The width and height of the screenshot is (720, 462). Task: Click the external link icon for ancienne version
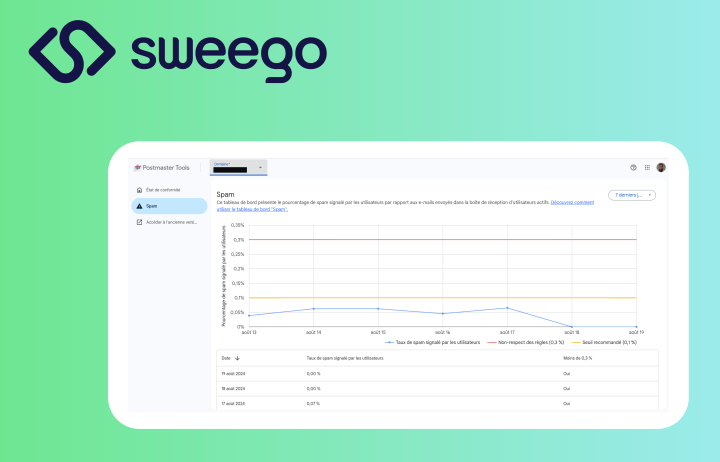tap(139, 222)
